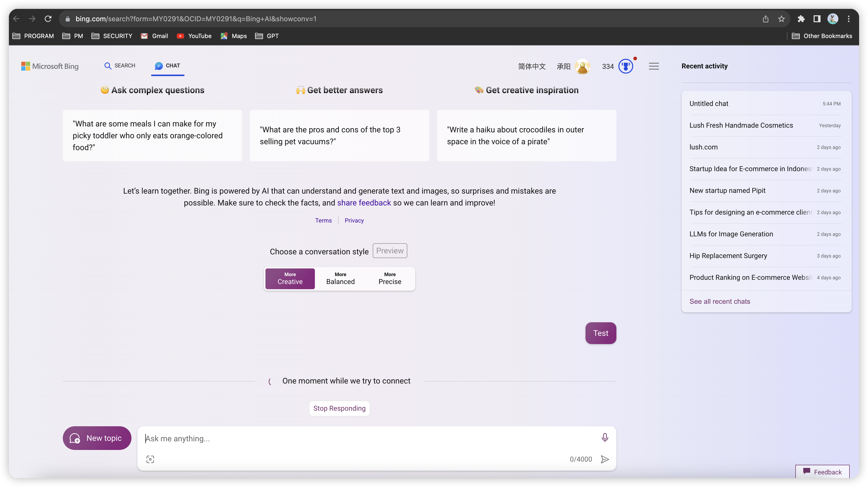Image resolution: width=868 pixels, height=487 pixels.
Task: Select the More Precise conversation style
Action: [x=390, y=279]
